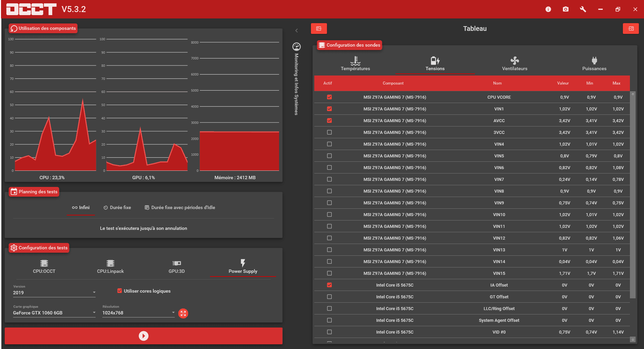Enable the GT Offset sensor checkbox
This screenshot has height=349, width=644.
pyautogui.click(x=329, y=297)
